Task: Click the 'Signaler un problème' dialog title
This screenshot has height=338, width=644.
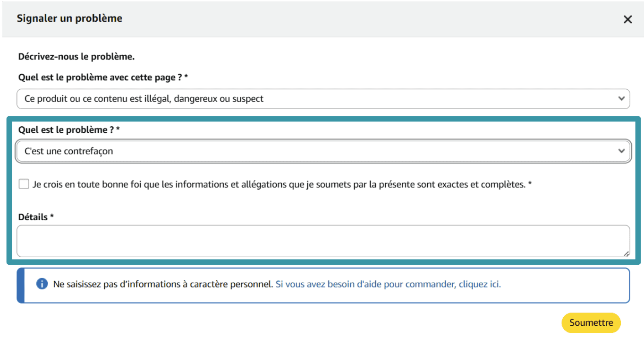Action: click(x=69, y=18)
